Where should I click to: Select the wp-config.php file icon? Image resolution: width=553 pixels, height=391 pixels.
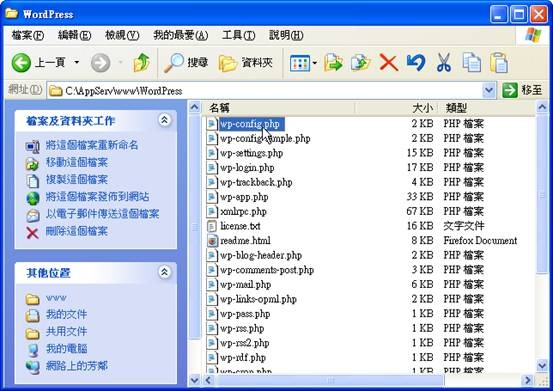[212, 124]
